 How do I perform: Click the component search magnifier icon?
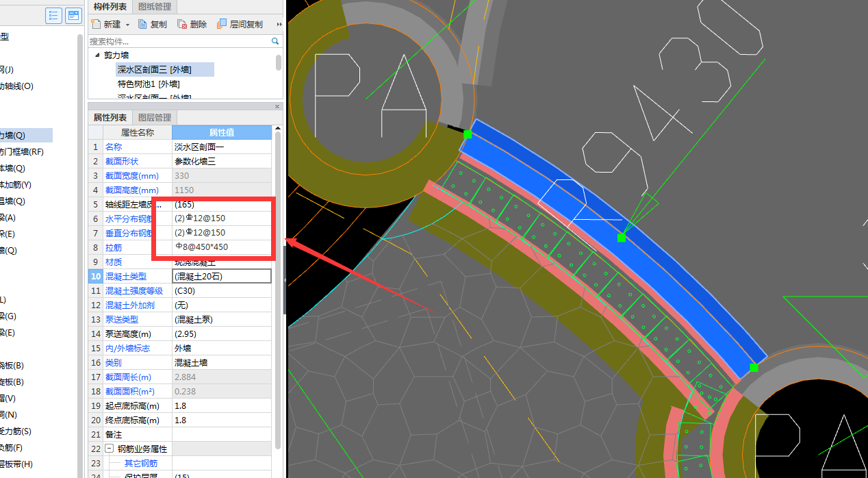point(276,41)
